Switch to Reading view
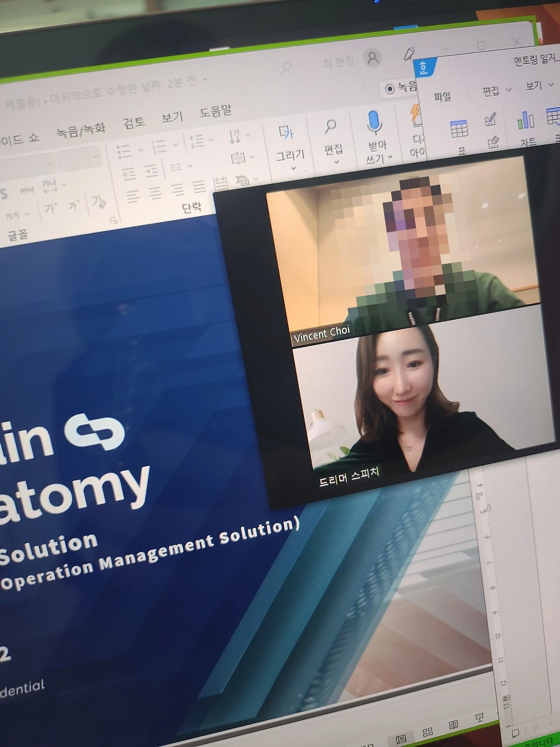The width and height of the screenshot is (560, 747). click(454, 725)
